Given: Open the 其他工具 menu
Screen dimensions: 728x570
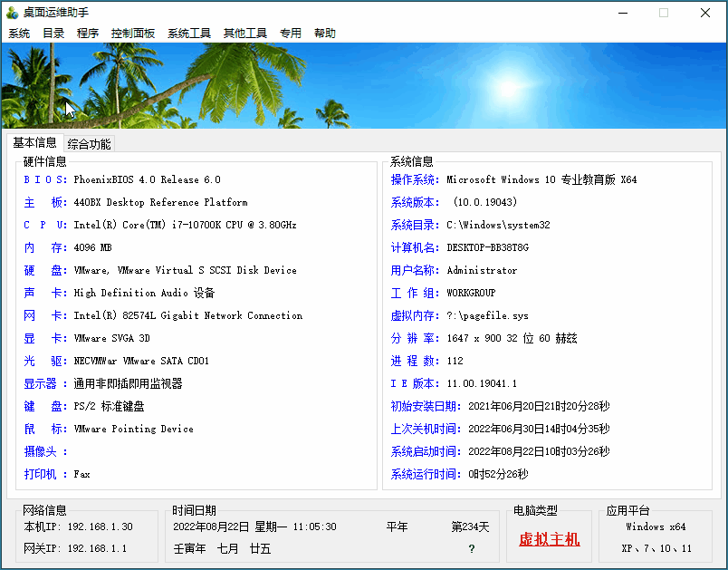Looking at the screenshot, I should pos(244,33).
